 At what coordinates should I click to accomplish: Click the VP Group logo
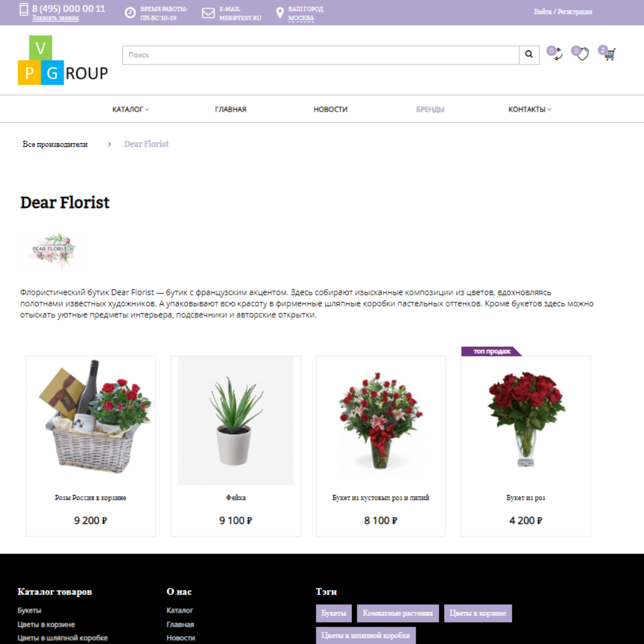pyautogui.click(x=63, y=60)
